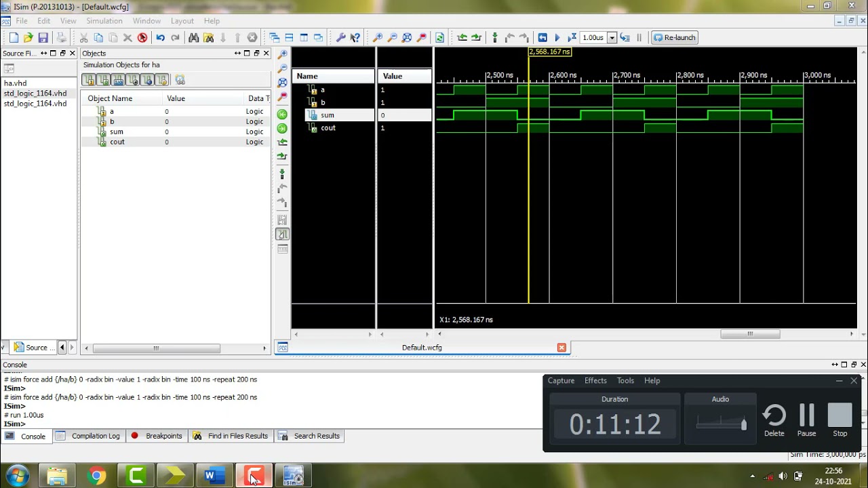
Task: Open the Edit menu
Action: 43,21
